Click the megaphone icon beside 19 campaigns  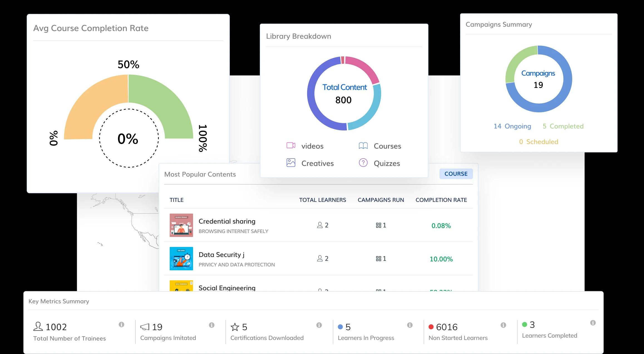click(145, 327)
